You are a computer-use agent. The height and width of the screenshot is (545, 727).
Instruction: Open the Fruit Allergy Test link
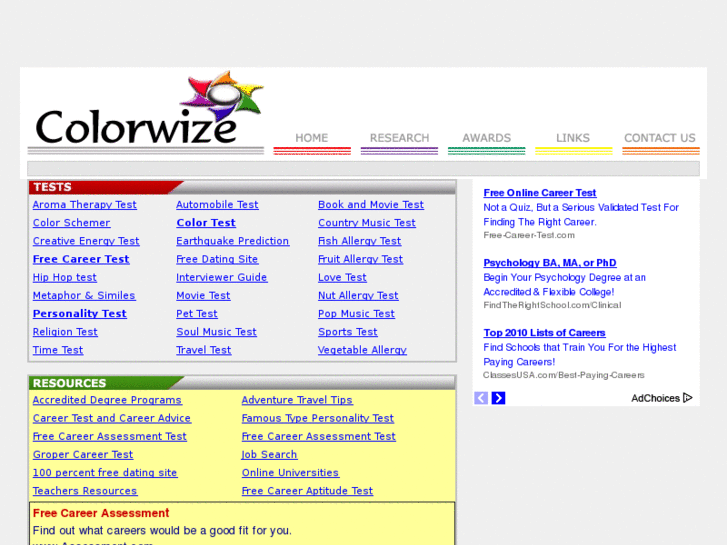[361, 259]
